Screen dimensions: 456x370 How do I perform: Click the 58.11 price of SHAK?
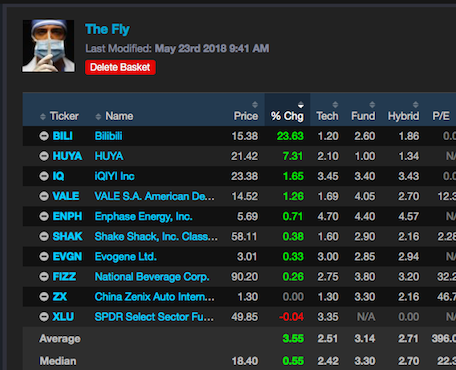[x=244, y=236]
